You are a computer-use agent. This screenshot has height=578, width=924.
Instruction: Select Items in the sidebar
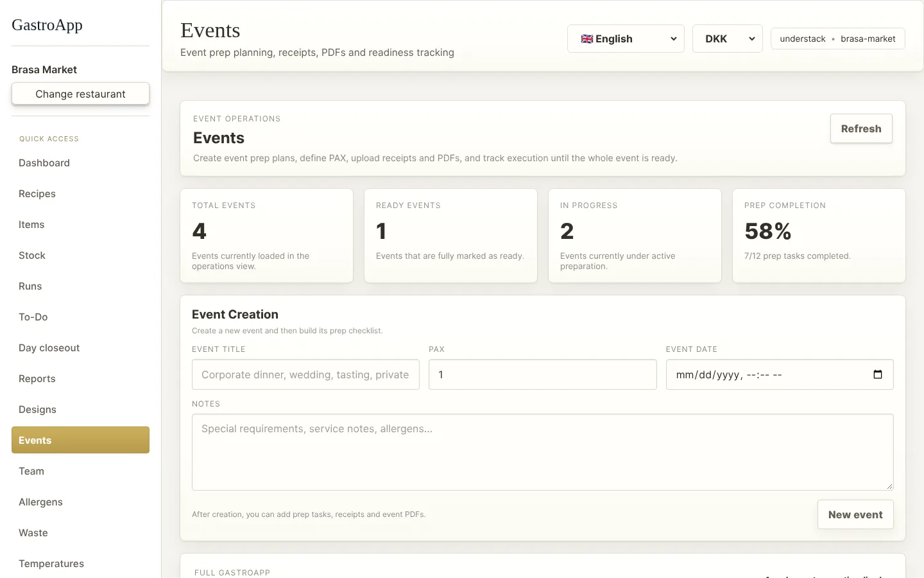80,225
